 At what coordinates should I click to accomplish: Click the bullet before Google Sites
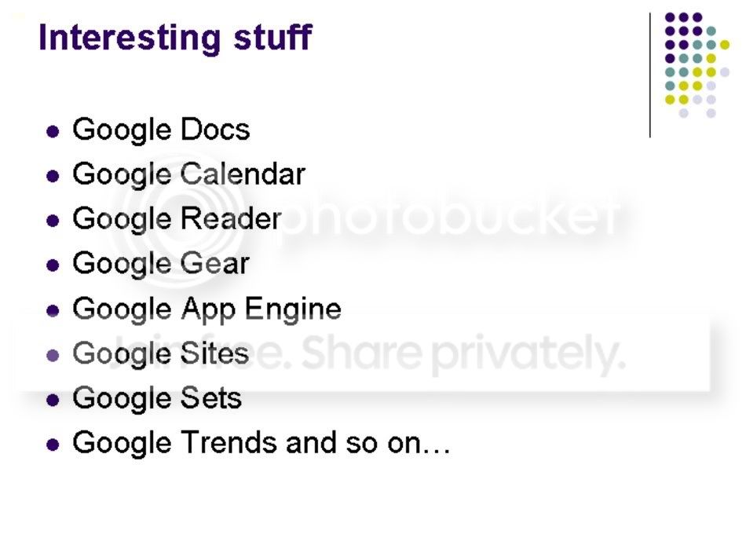tap(53, 356)
